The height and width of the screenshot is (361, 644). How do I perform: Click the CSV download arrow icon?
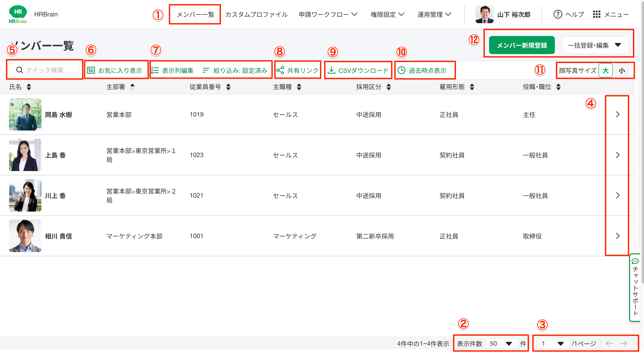click(331, 70)
